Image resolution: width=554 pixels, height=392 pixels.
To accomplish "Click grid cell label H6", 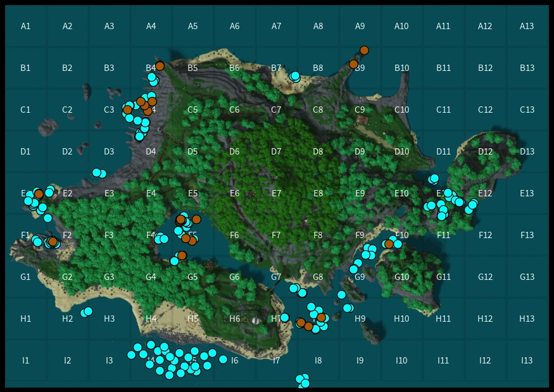I will click(234, 319).
